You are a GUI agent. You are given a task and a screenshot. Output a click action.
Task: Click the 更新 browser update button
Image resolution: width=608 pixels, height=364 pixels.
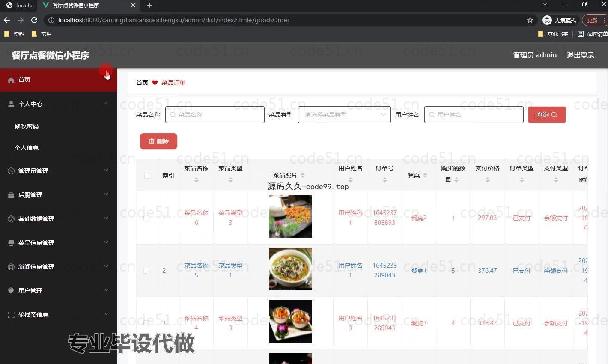tap(593, 20)
